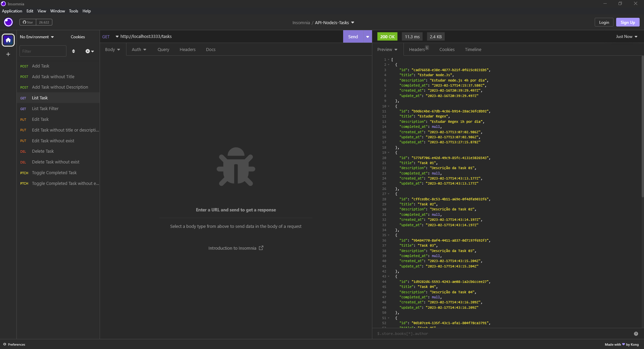This screenshot has width=644, height=349.
Task: Switch to the Timeline tab
Action: pyautogui.click(x=473, y=49)
